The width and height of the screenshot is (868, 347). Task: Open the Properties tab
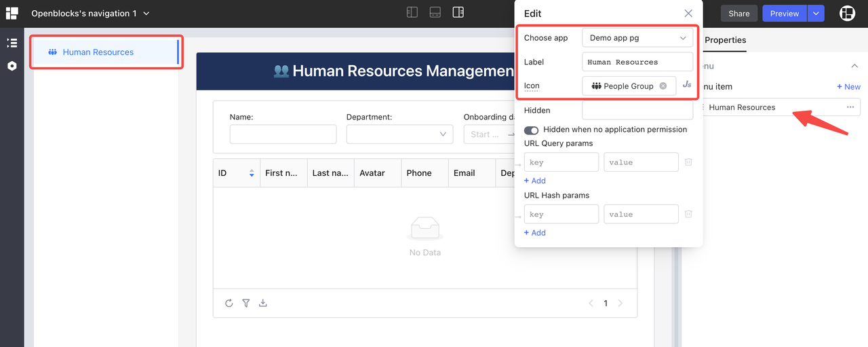point(725,40)
